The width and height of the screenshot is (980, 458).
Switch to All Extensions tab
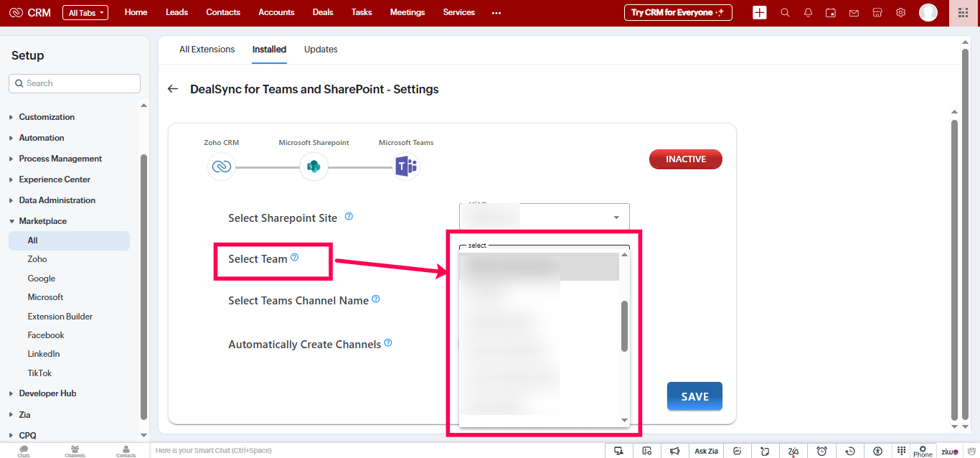pos(207,50)
